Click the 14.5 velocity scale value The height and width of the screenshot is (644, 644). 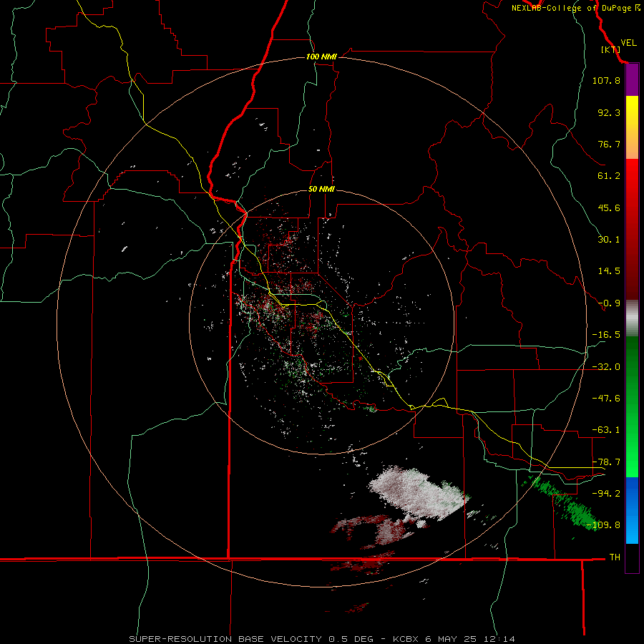(609, 271)
